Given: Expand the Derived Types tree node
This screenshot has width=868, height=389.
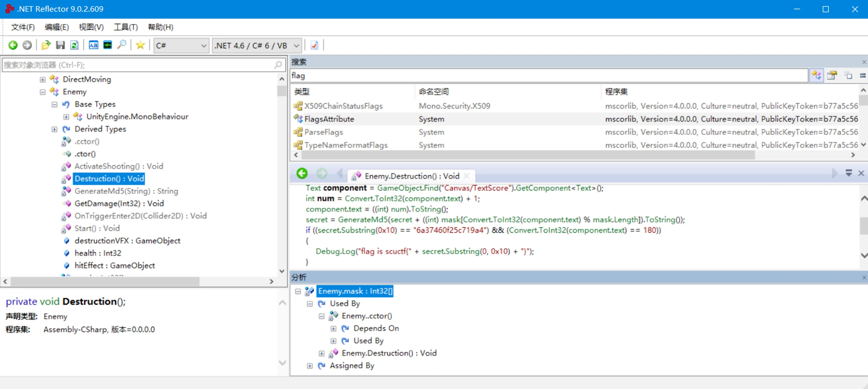Looking at the screenshot, I should coord(54,129).
